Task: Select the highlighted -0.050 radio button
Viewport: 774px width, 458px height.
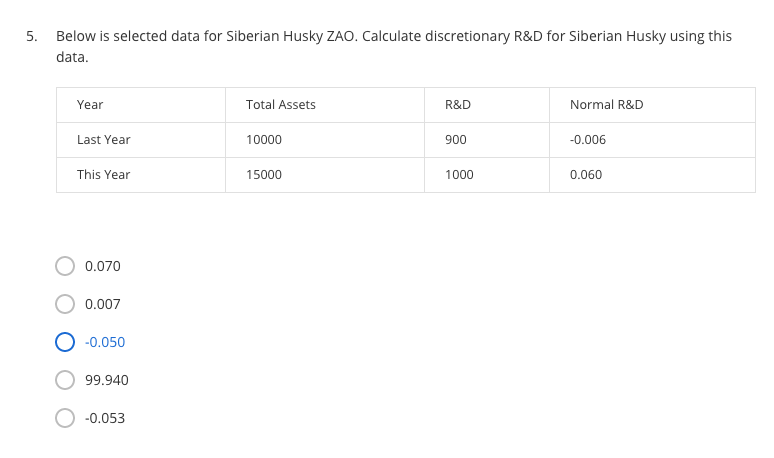Action: point(65,342)
